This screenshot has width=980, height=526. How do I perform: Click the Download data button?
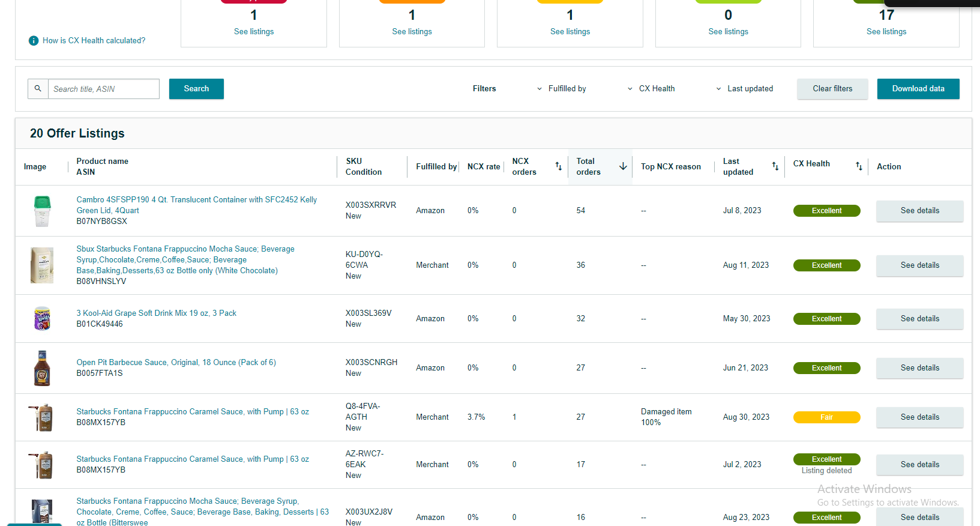coord(918,89)
